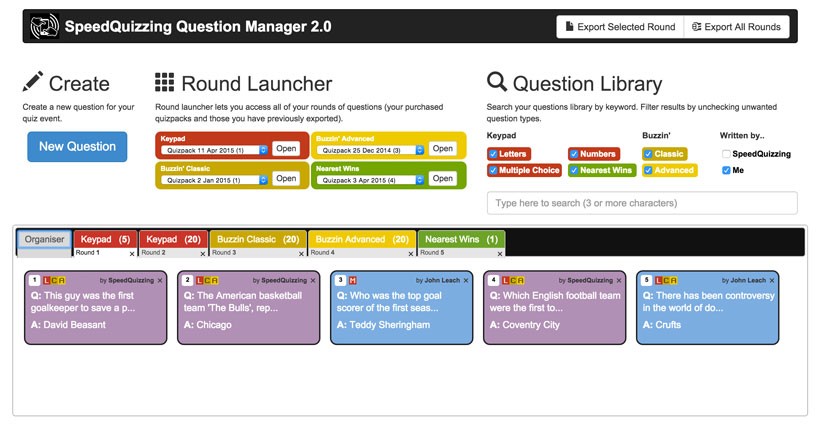
Task: Switch to Keypad (5) Round 1 tab
Action: (x=105, y=239)
